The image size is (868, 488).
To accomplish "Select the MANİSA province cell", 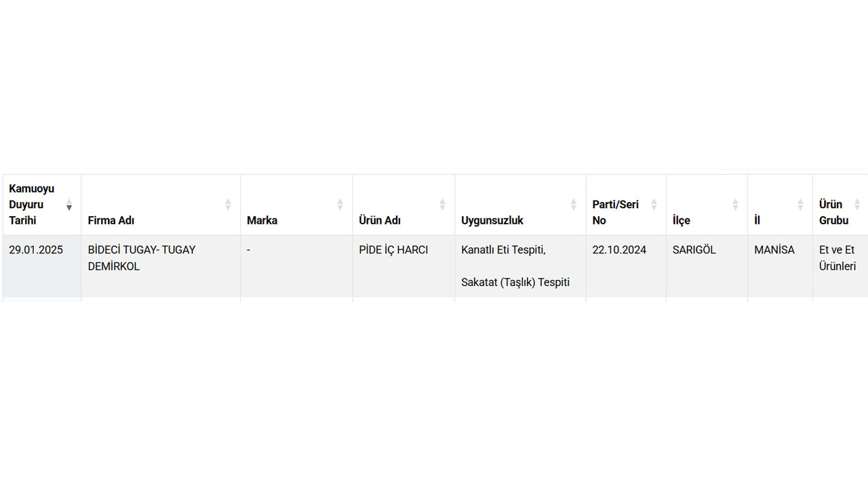I will [774, 250].
